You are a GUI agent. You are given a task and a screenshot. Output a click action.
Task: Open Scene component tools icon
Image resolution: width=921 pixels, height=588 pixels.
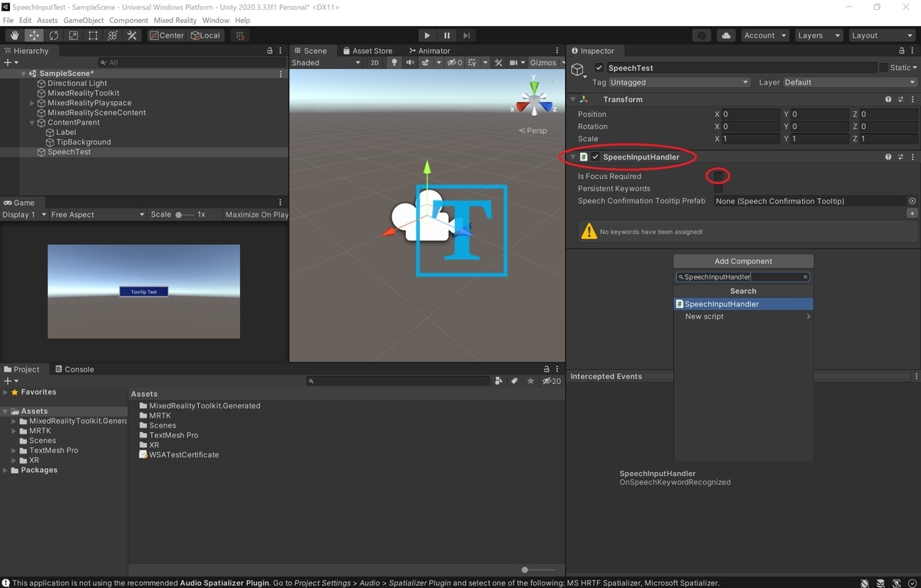[498, 63]
